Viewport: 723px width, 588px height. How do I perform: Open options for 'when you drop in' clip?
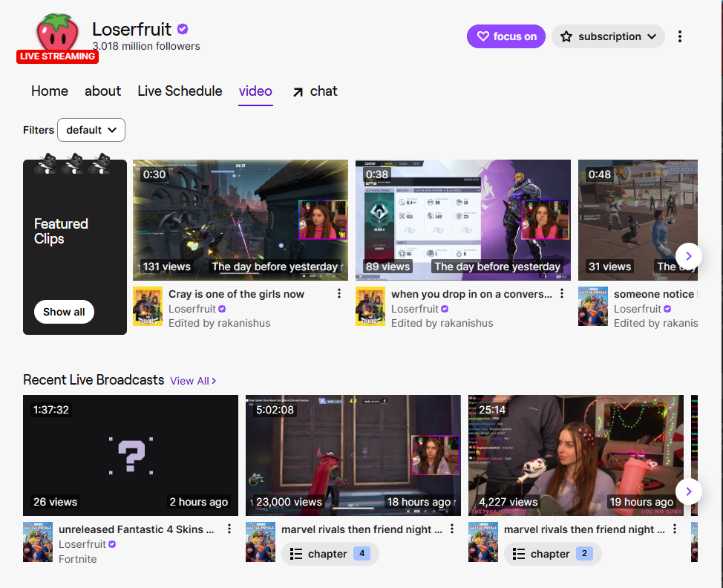pos(562,294)
